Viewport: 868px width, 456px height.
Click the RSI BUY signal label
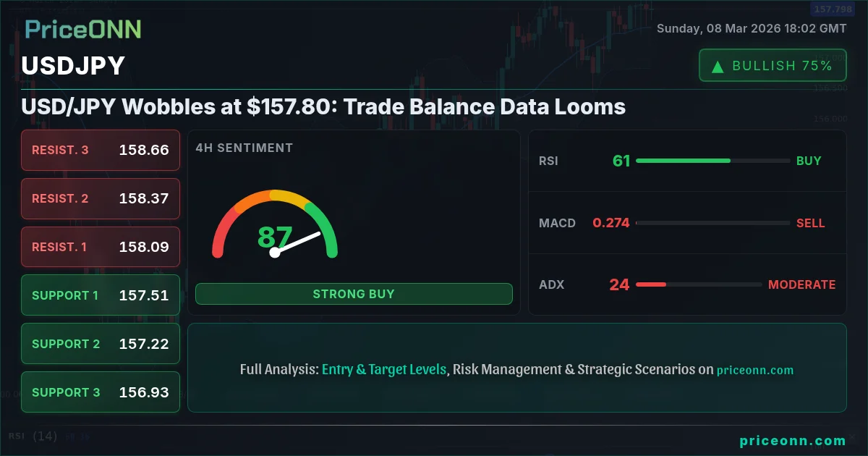[x=809, y=161]
